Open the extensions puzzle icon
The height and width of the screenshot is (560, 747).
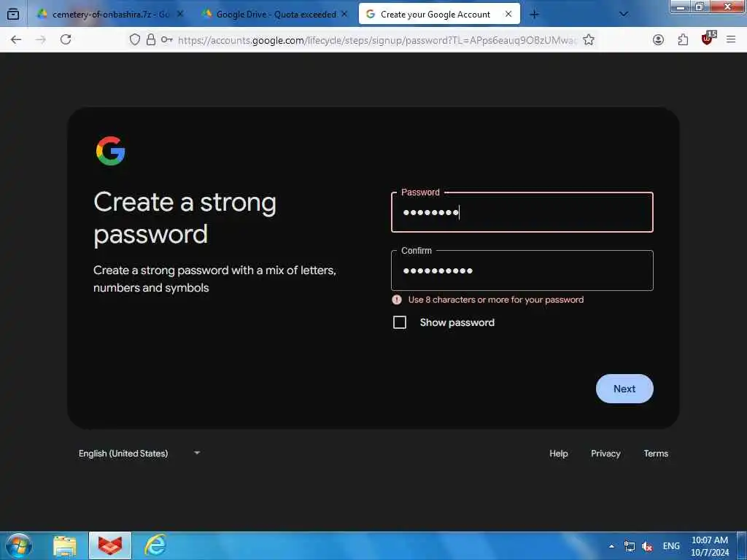[683, 39]
